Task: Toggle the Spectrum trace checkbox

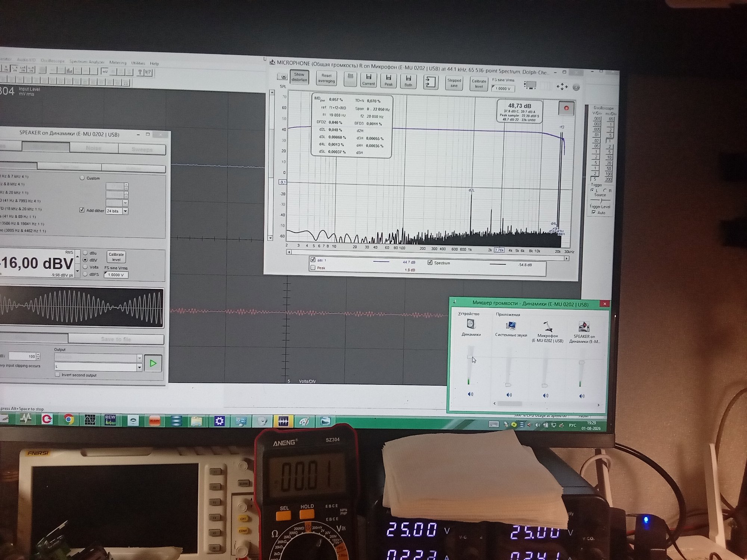Action: (430, 262)
